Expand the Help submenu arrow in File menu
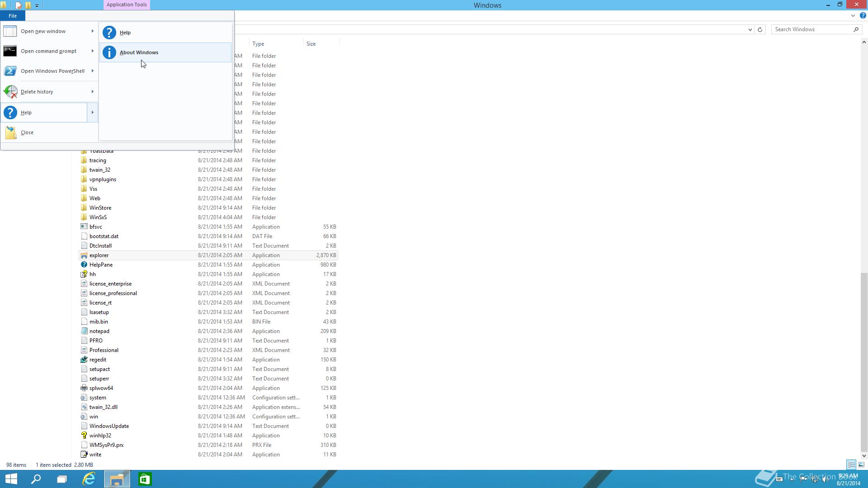This screenshot has height=488, width=868. [x=92, y=113]
